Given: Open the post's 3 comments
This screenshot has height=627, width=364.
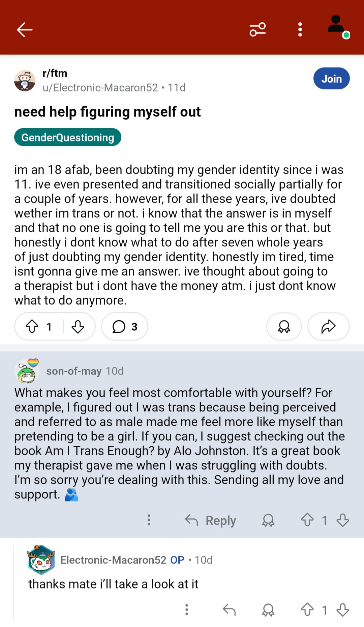Looking at the screenshot, I should pyautogui.click(x=125, y=327).
